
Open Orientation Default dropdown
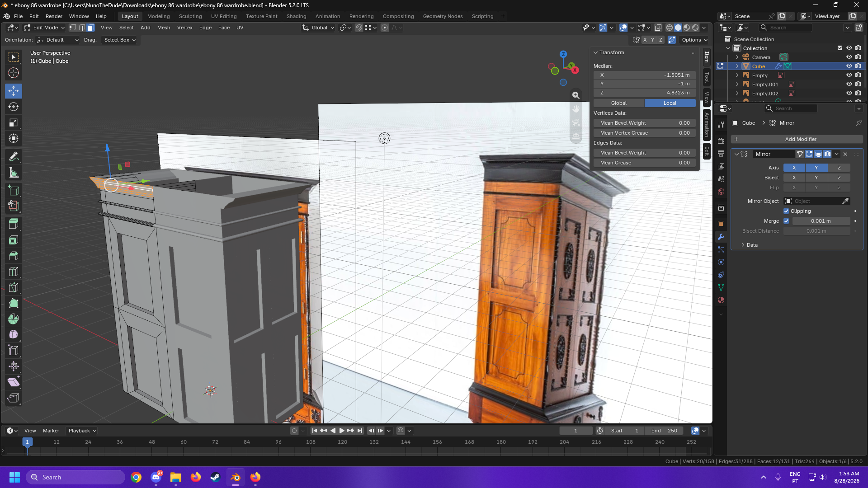58,40
